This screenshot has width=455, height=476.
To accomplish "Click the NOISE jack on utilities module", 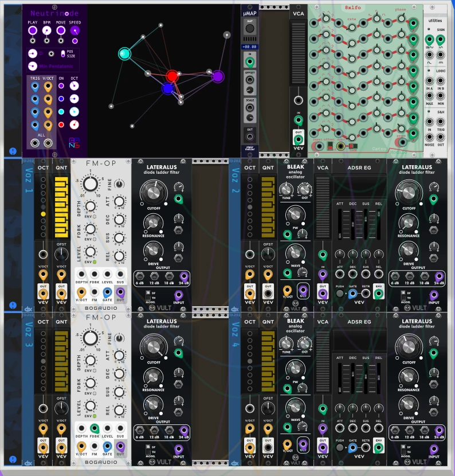I will point(429,136).
